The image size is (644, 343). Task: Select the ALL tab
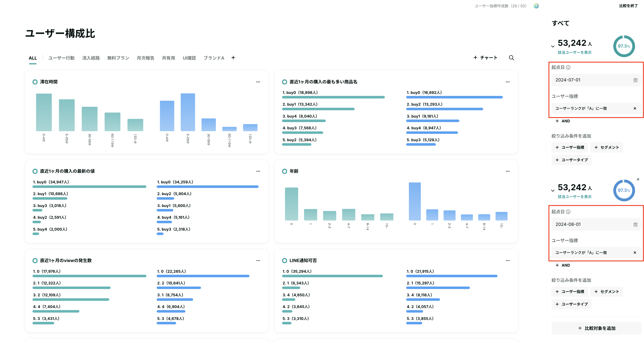click(33, 58)
